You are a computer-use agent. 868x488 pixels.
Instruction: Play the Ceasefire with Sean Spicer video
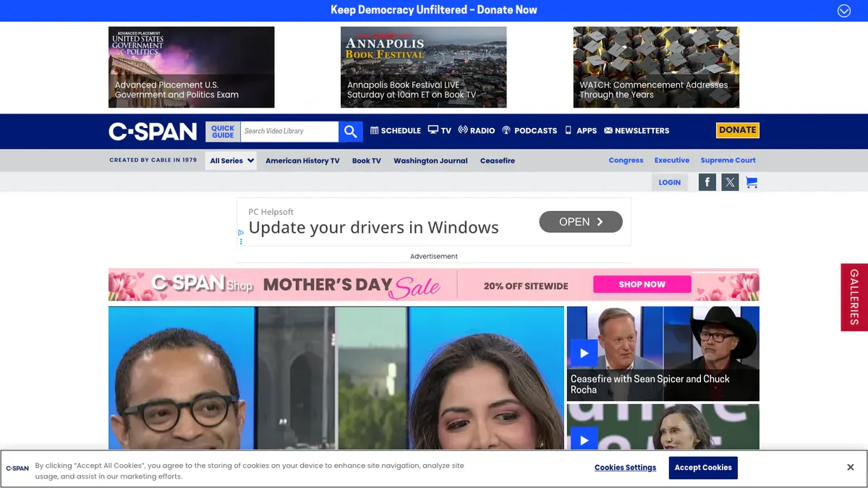click(x=584, y=354)
